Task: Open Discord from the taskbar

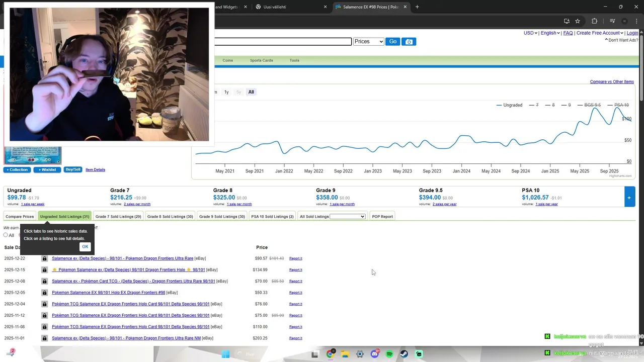Action: (375, 354)
